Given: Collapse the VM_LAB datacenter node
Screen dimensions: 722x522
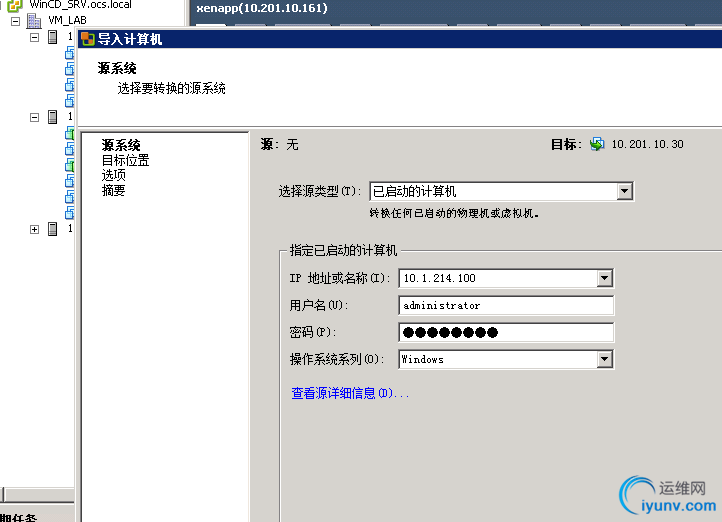Looking at the screenshot, I should (x=16, y=21).
